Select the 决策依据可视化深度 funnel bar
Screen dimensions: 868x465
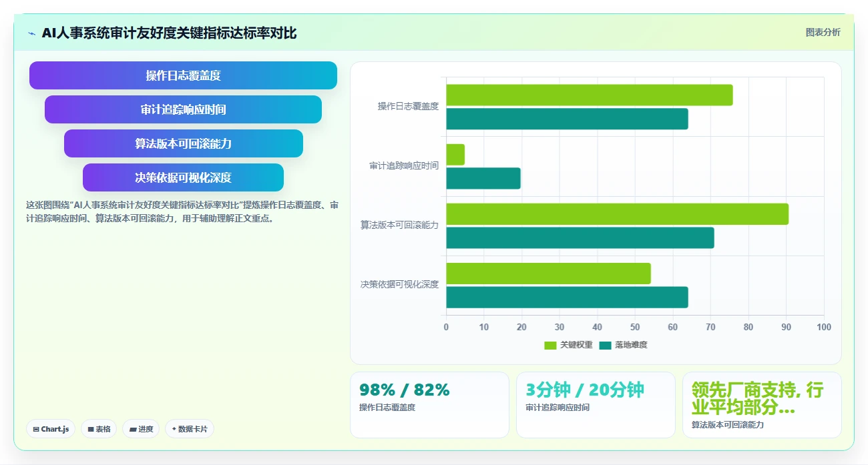[x=183, y=177]
